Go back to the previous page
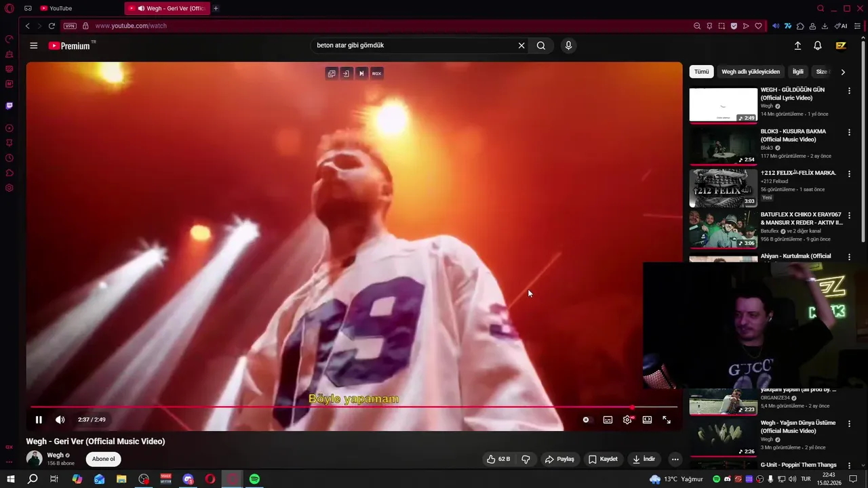 click(27, 26)
